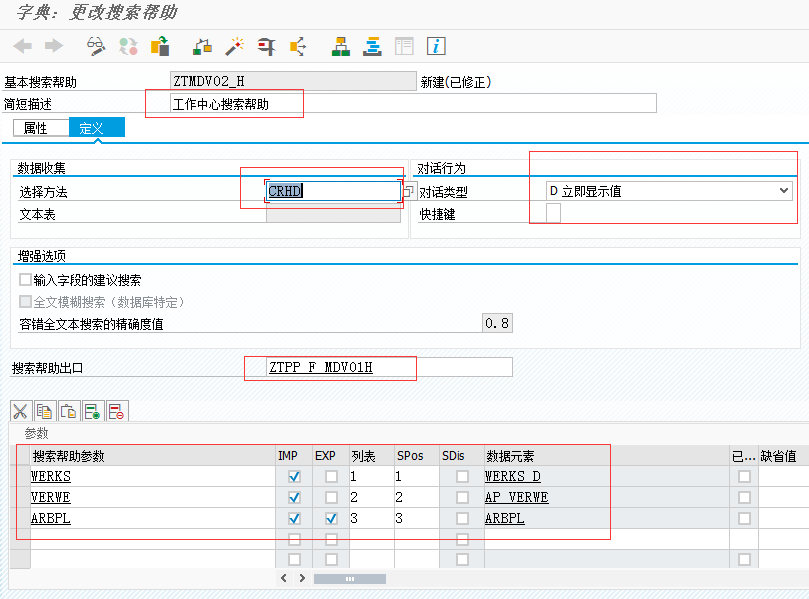Click the documentation layout icon
This screenshot has width=809, height=599.
pyautogui.click(x=404, y=46)
